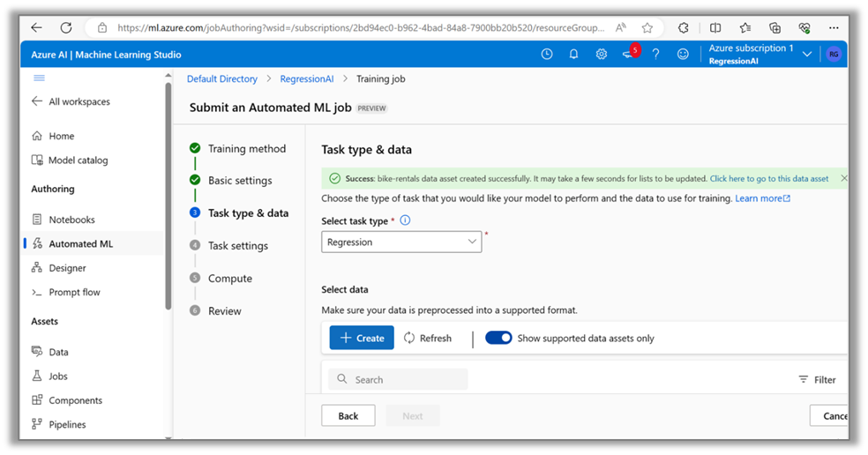Screen dimensions: 868x455
Task: Reload the page with refresh icon
Action: (66, 27)
